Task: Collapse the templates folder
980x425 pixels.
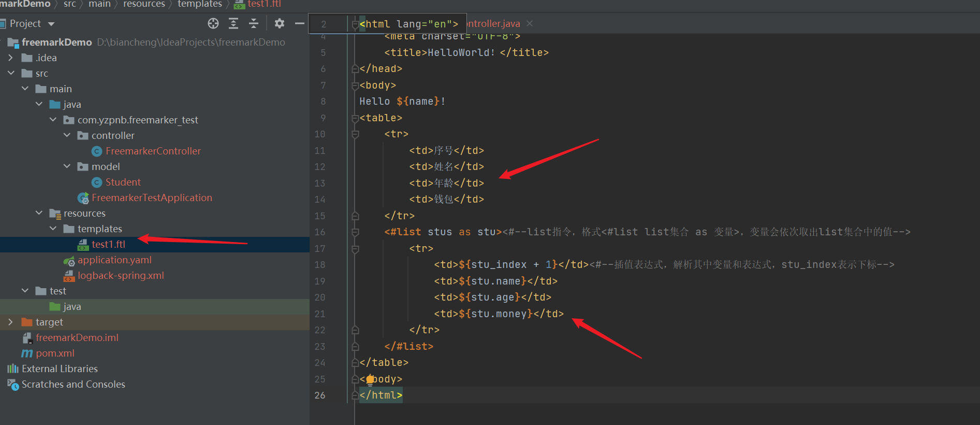Action: point(53,229)
